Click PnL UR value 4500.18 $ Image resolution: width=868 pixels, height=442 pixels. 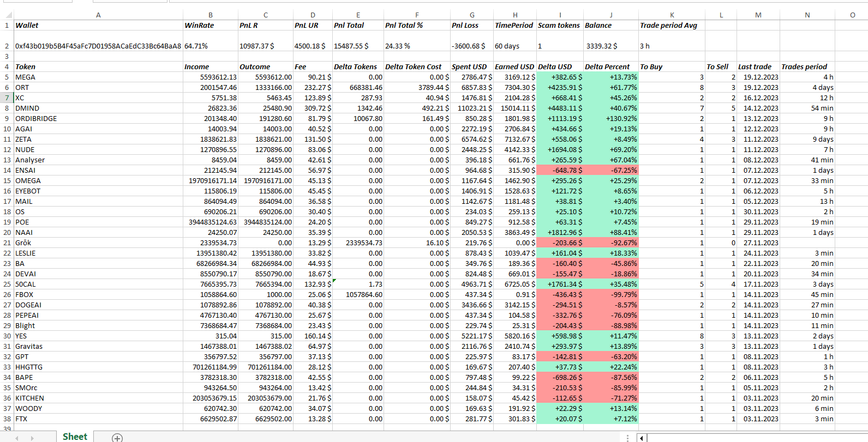click(x=313, y=41)
